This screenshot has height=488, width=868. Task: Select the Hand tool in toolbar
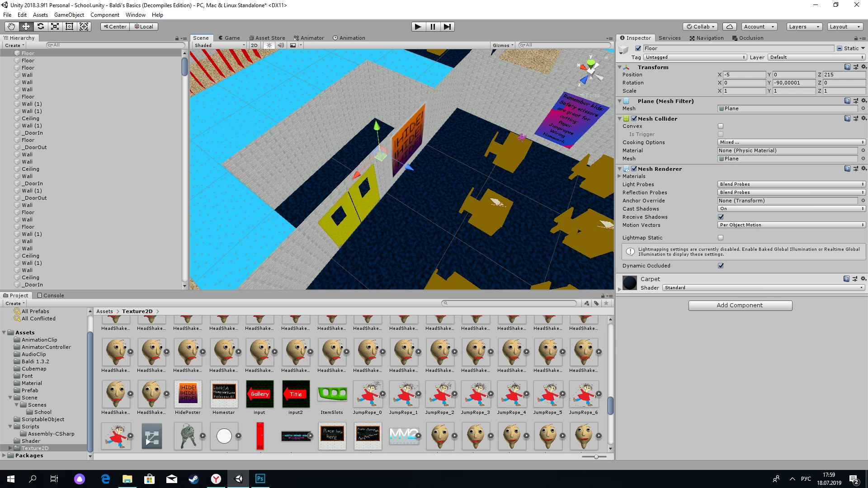click(11, 27)
